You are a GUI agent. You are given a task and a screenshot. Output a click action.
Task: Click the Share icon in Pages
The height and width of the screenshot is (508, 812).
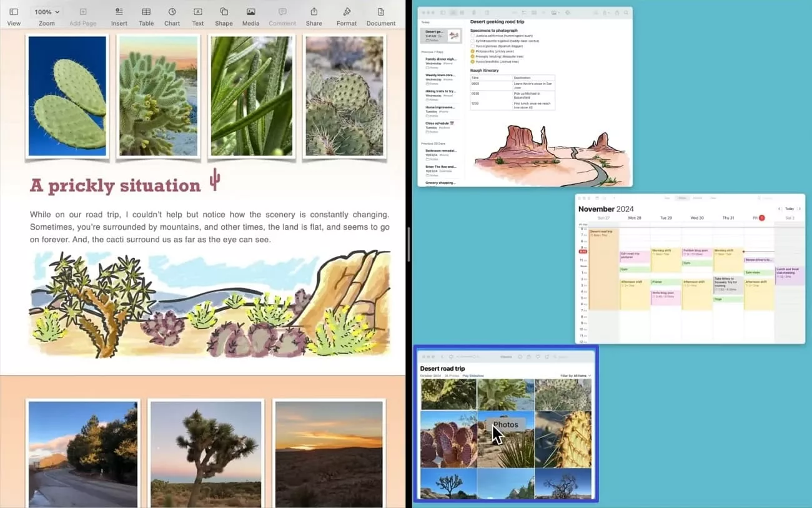tap(314, 12)
